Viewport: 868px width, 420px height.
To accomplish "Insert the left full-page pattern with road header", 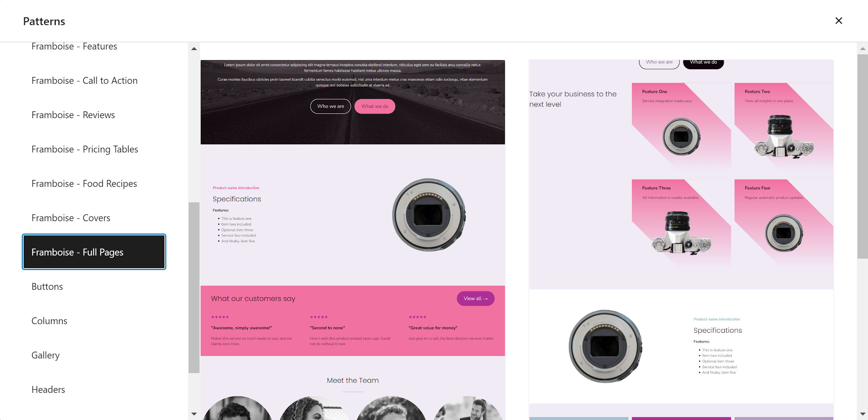I will tap(353, 240).
